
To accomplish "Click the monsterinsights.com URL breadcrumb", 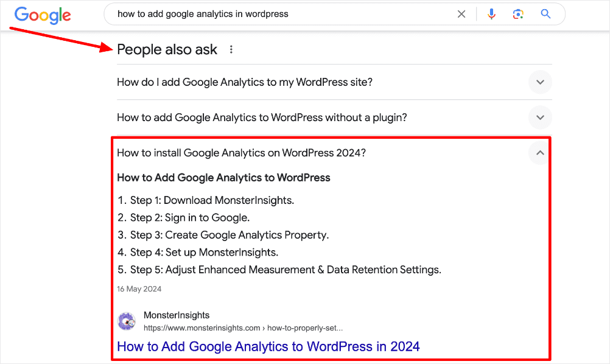I will 243,328.
